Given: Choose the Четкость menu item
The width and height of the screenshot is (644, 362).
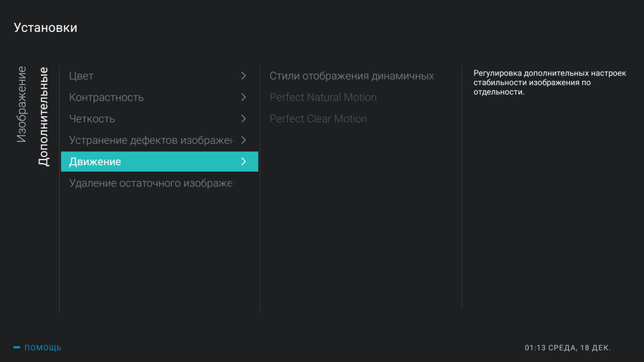Looking at the screenshot, I should pyautogui.click(x=92, y=119).
